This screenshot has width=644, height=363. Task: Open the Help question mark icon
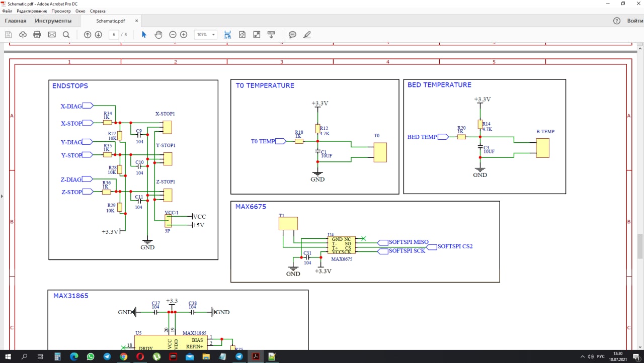coord(617,21)
